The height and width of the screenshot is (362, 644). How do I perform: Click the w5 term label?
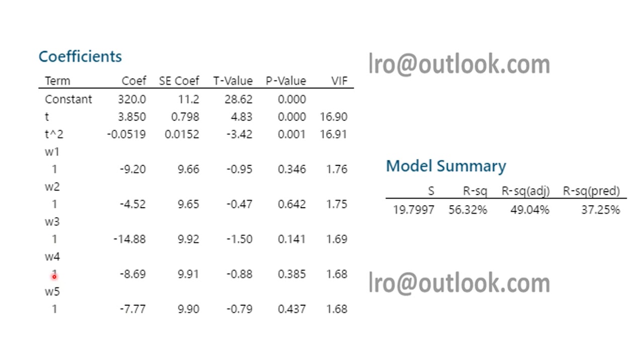point(52,292)
